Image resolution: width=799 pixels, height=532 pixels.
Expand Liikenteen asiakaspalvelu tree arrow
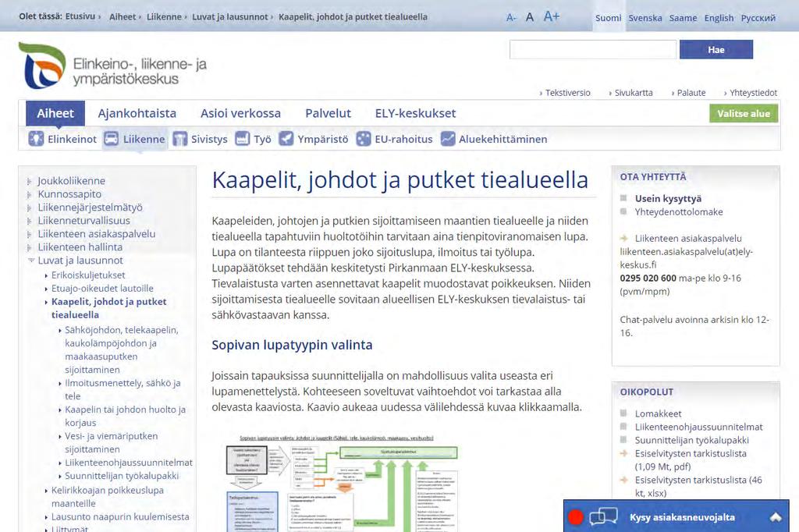[29, 234]
